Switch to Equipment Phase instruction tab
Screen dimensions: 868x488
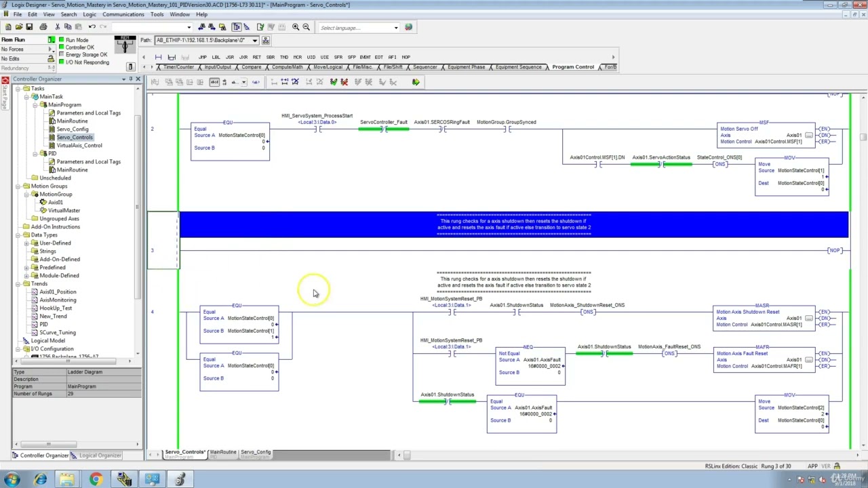click(x=467, y=67)
